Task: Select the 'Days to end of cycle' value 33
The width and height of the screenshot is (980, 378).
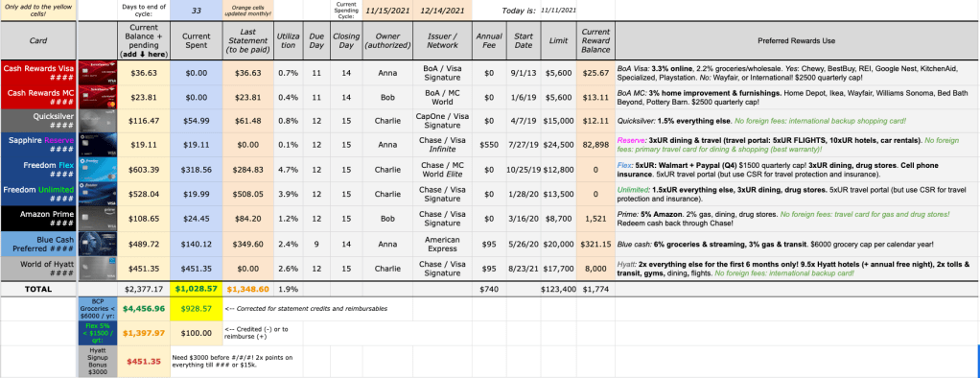Action: [x=196, y=11]
